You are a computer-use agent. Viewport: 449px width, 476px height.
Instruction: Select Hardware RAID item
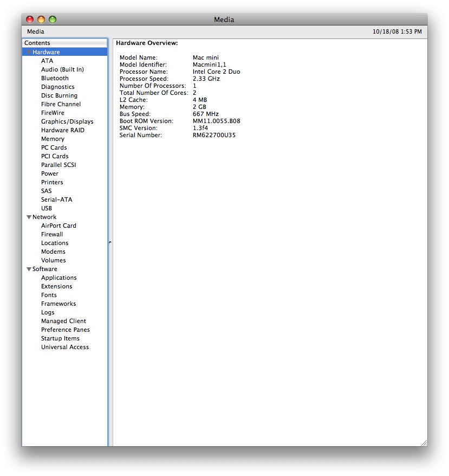(x=62, y=130)
